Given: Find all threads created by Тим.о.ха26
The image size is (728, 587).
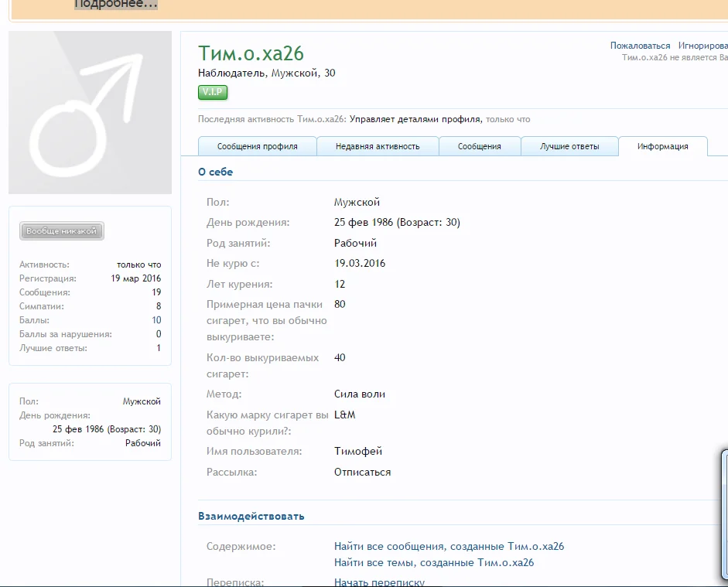Looking at the screenshot, I should (433, 562).
